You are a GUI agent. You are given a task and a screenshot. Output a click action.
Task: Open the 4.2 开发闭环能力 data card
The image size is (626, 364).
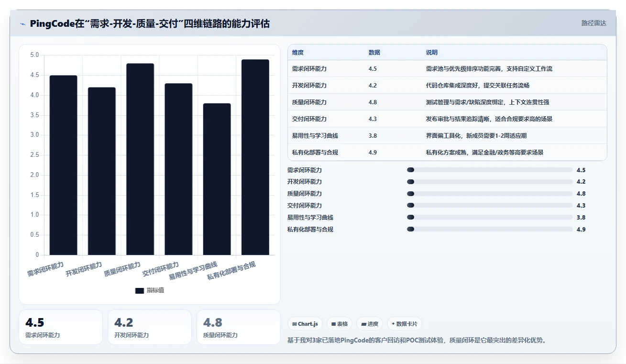pos(150,327)
